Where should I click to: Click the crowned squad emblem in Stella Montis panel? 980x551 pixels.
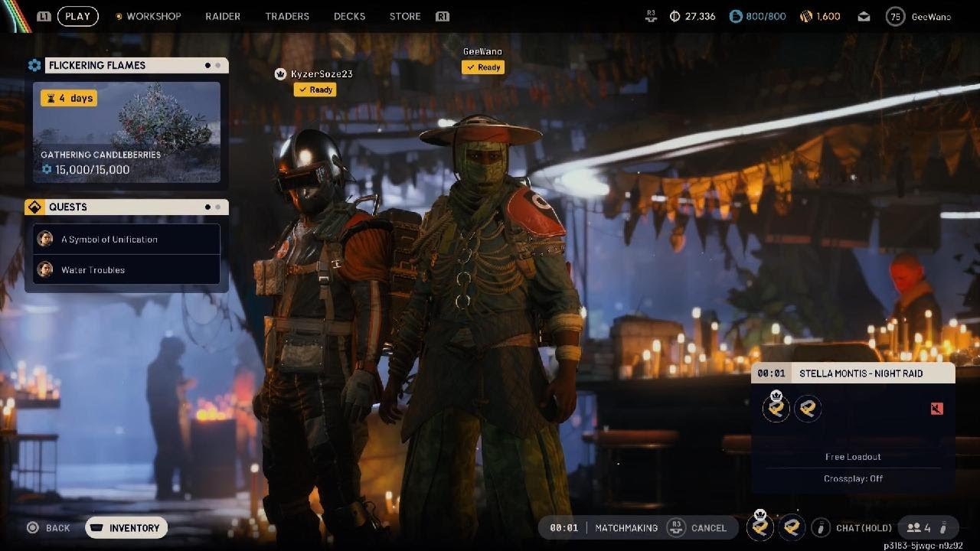coord(776,408)
